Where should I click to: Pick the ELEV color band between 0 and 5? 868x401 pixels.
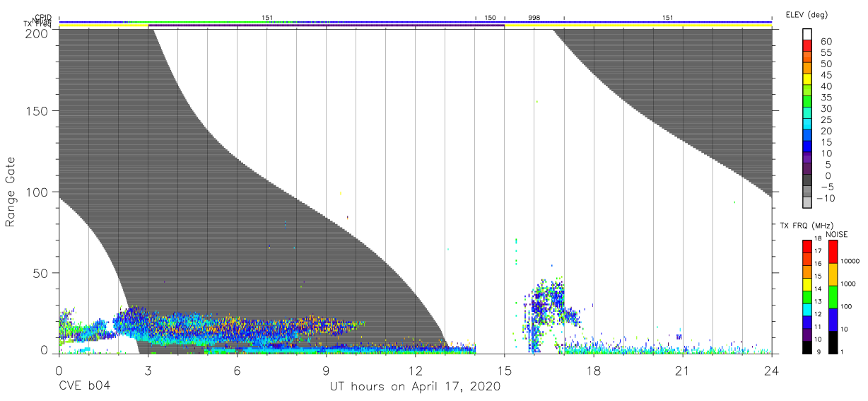pyautogui.click(x=808, y=170)
